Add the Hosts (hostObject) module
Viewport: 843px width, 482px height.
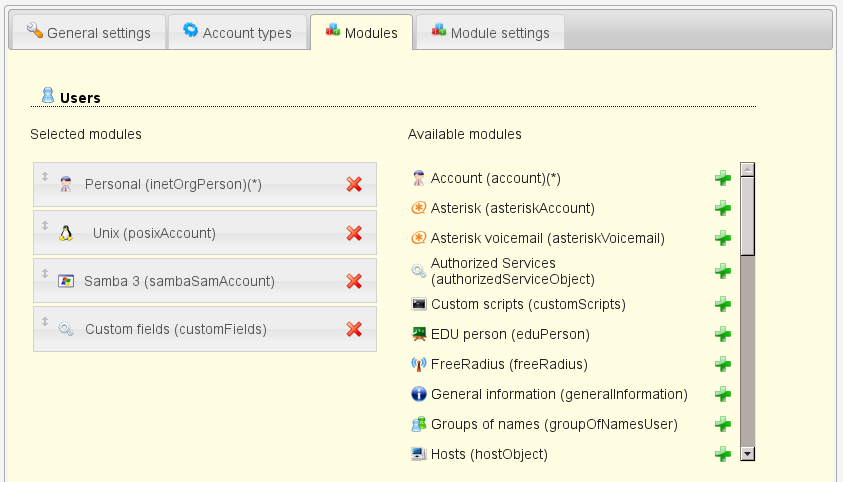pyautogui.click(x=722, y=454)
